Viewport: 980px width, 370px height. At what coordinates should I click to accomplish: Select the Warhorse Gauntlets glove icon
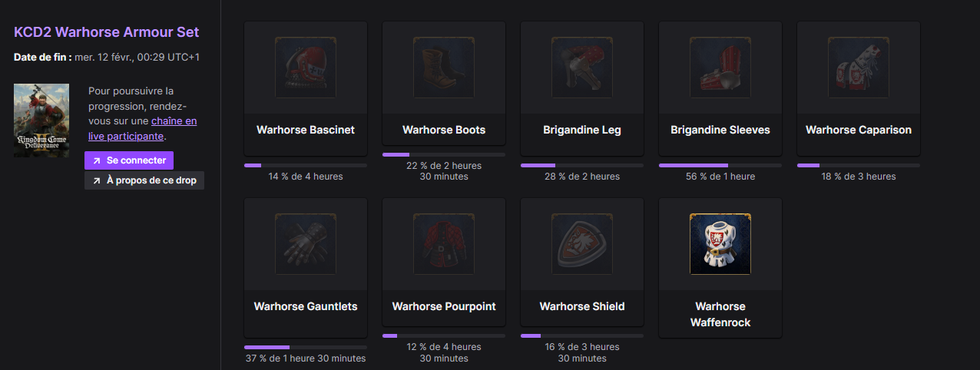coord(306,244)
